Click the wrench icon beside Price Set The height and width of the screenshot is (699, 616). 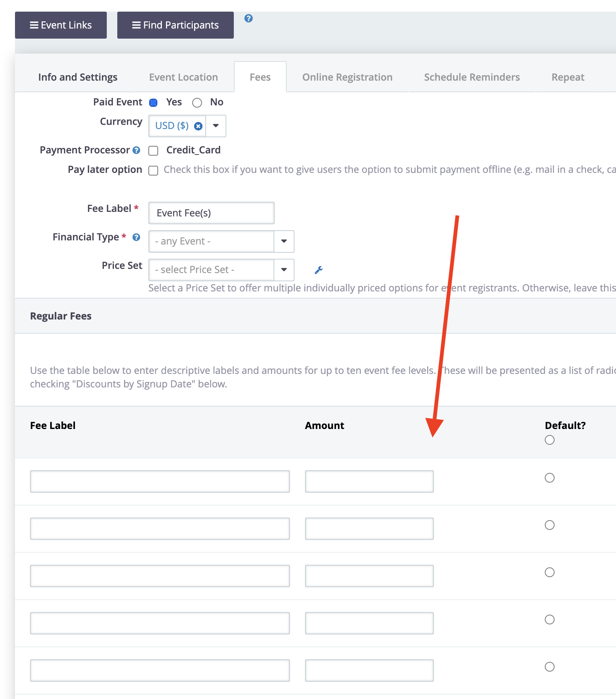(x=318, y=270)
